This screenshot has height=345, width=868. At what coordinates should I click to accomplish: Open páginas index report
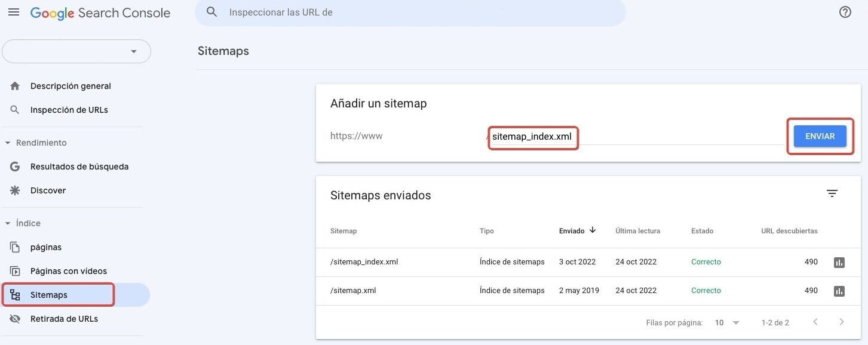[46, 247]
